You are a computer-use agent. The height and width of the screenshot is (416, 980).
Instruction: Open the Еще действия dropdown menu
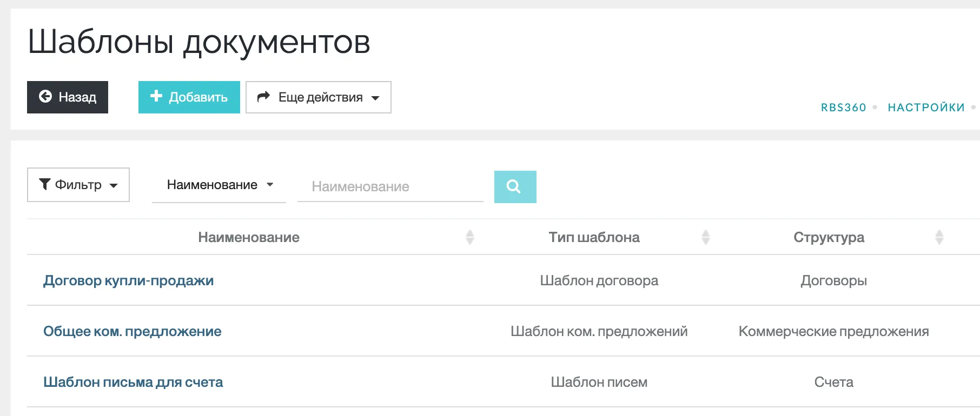coord(318,97)
